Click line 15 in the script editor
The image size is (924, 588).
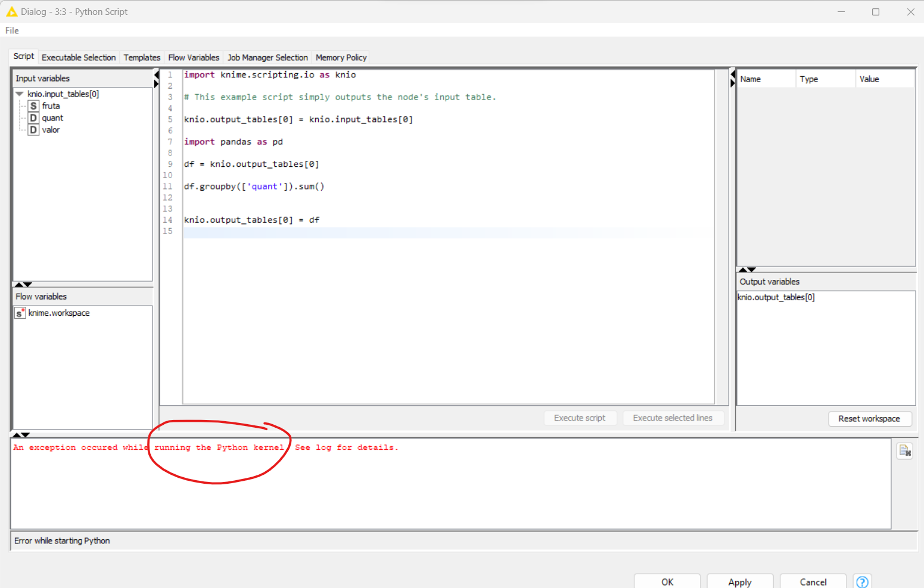click(x=417, y=232)
